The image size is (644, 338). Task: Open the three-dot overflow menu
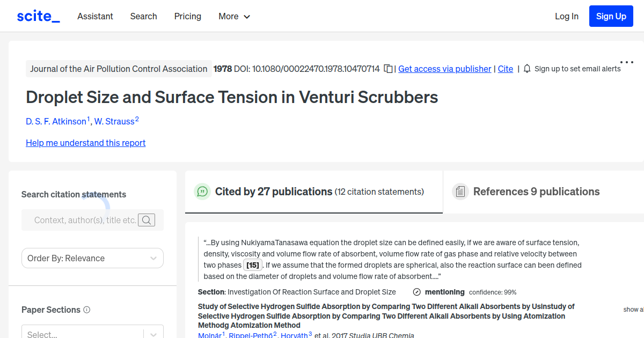click(x=626, y=61)
